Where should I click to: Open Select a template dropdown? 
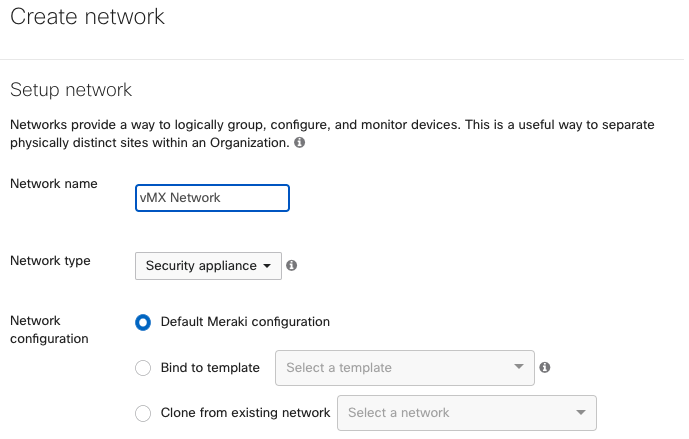point(405,368)
